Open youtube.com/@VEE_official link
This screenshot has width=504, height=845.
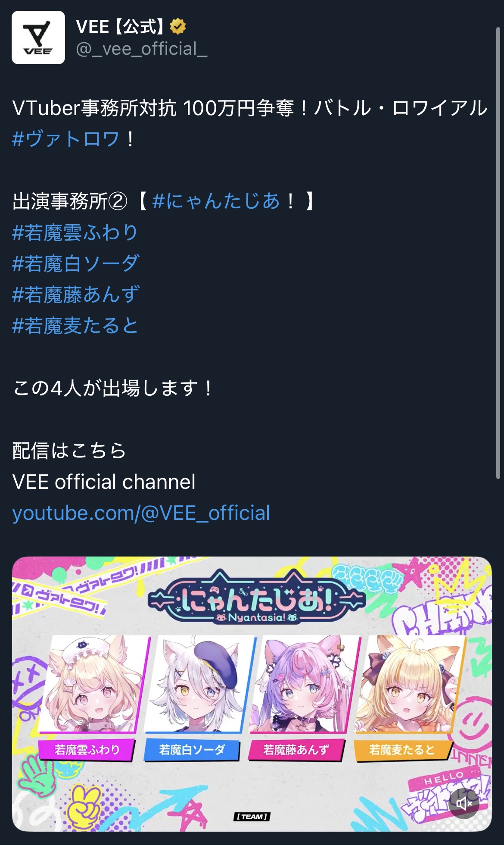coord(141,513)
